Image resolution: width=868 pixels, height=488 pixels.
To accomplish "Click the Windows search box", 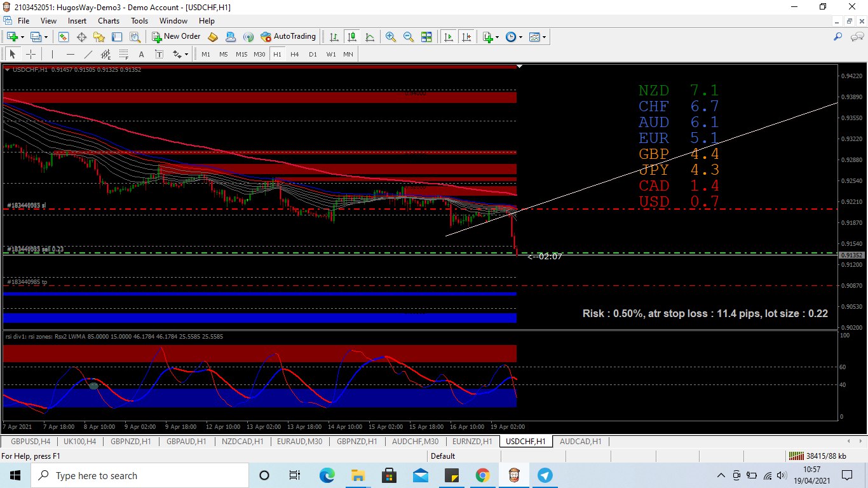I will (140, 476).
